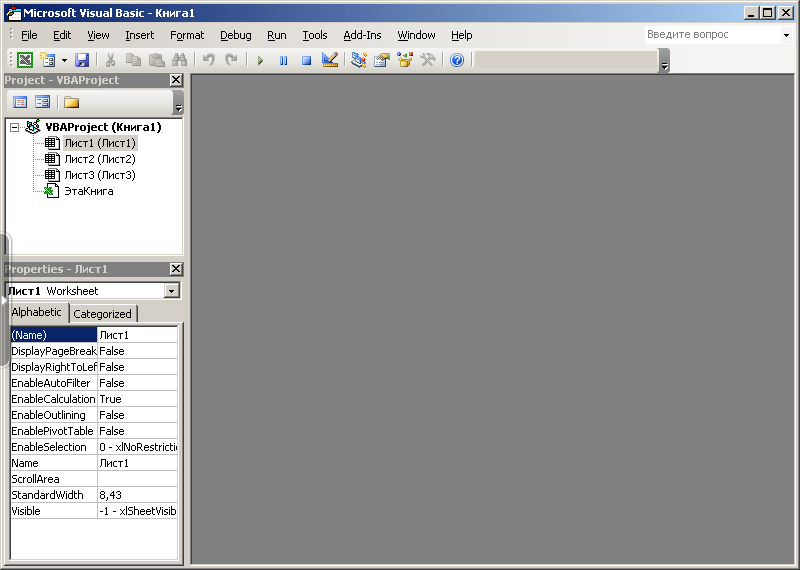Switch to the Categorized tab

[102, 314]
